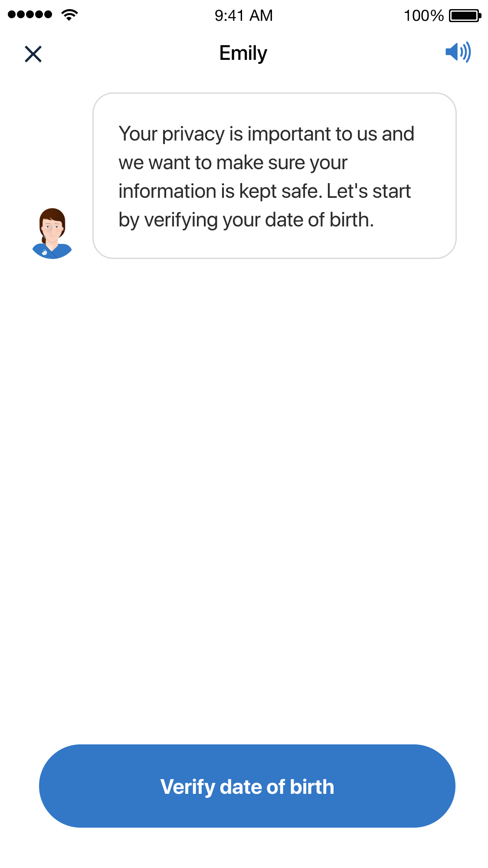Tap the Wi-Fi status icon

click(69, 14)
